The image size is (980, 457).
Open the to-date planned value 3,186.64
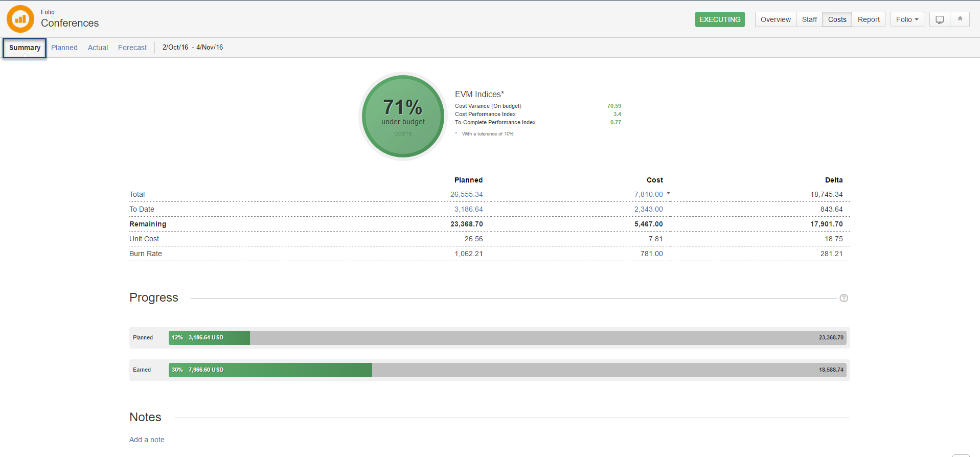(468, 209)
